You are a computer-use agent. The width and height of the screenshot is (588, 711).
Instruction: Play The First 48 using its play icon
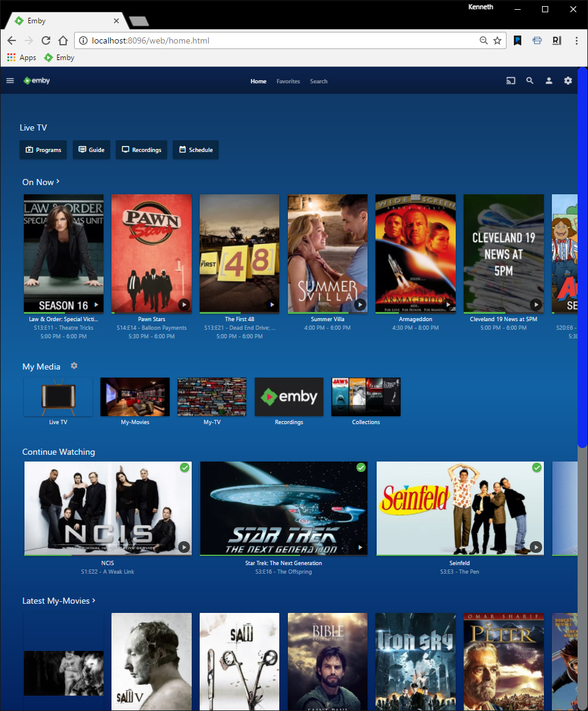(272, 304)
